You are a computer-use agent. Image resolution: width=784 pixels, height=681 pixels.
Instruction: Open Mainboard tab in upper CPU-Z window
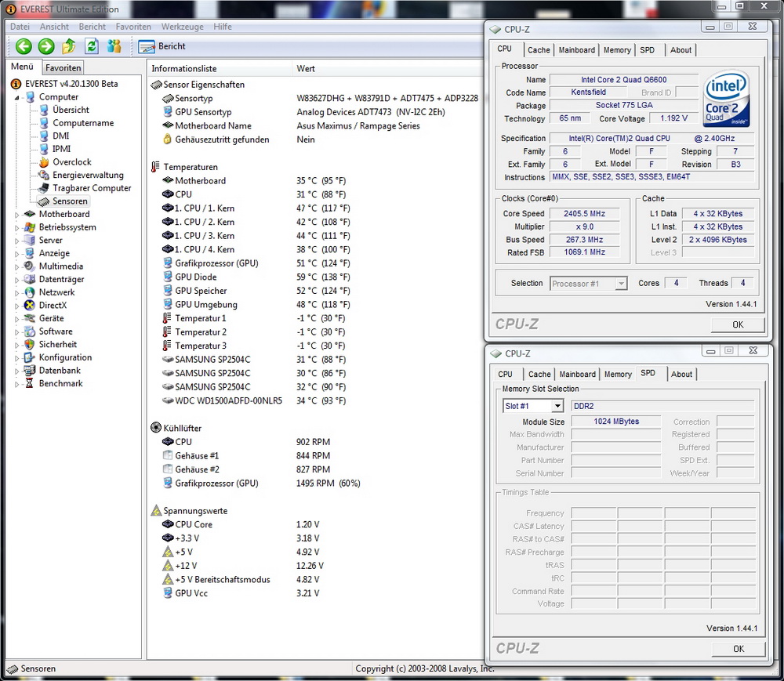[576, 50]
